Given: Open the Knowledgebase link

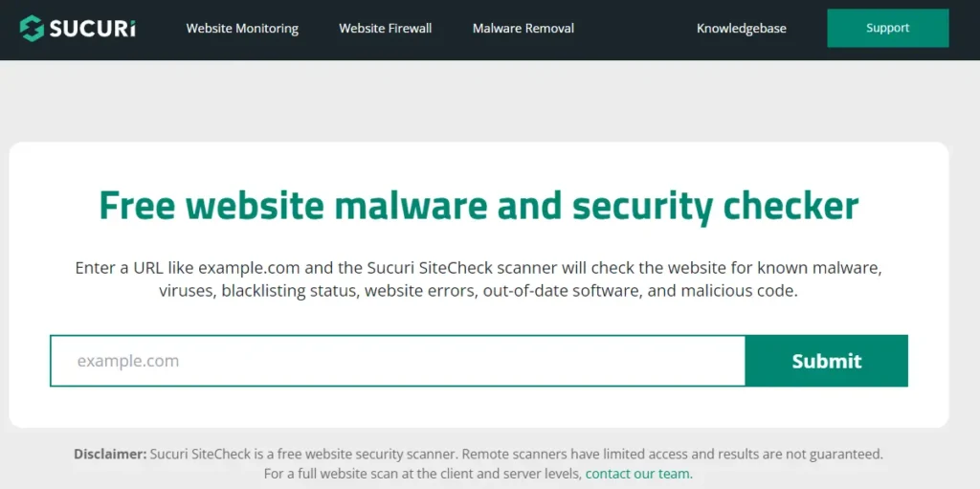Looking at the screenshot, I should pyautogui.click(x=742, y=29).
